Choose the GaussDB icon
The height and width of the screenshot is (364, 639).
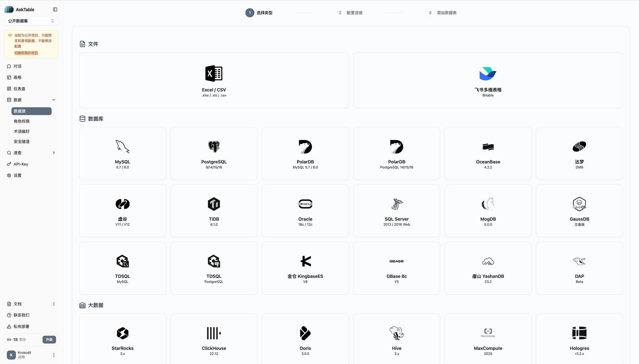pyautogui.click(x=579, y=204)
